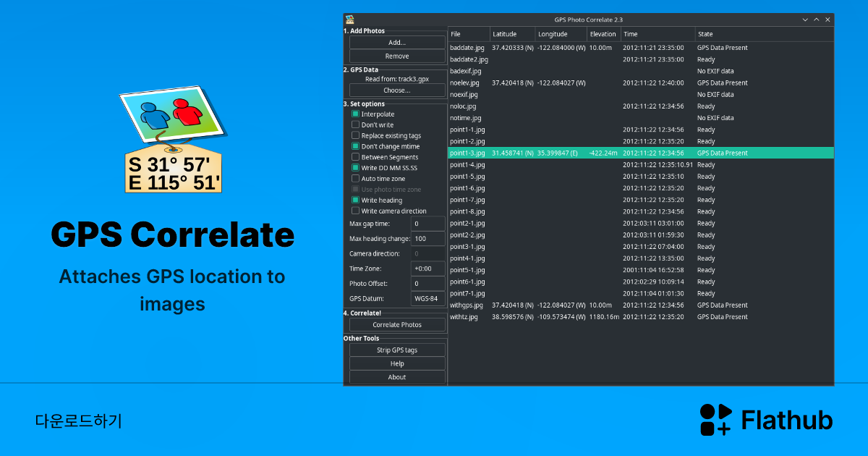This screenshot has width=868, height=456.
Task: Open the GPS Datum selector showing WGS-84
Action: click(427, 297)
